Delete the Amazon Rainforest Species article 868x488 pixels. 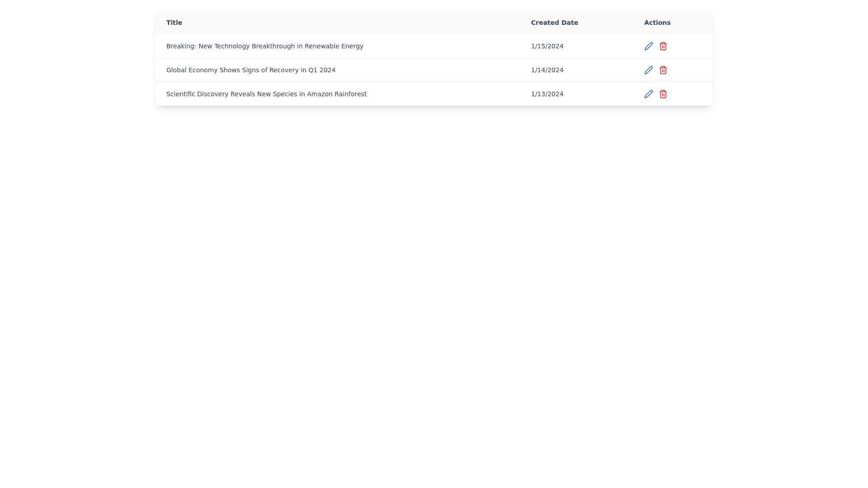(663, 94)
